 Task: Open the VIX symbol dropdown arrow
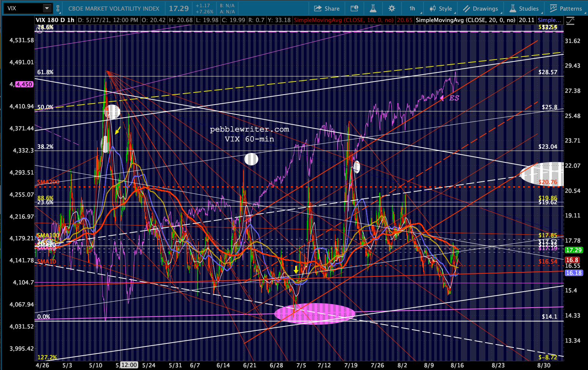point(47,8)
